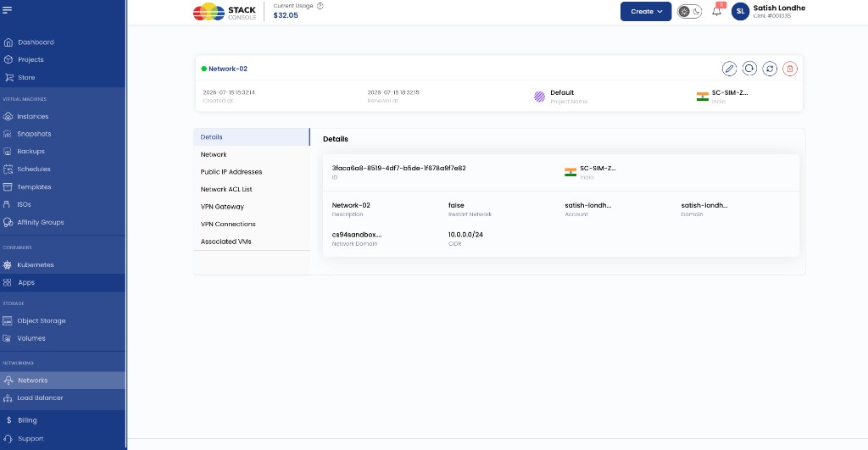Click the Default project name
Image resolution: width=868 pixels, height=450 pixels.
pyautogui.click(x=562, y=92)
